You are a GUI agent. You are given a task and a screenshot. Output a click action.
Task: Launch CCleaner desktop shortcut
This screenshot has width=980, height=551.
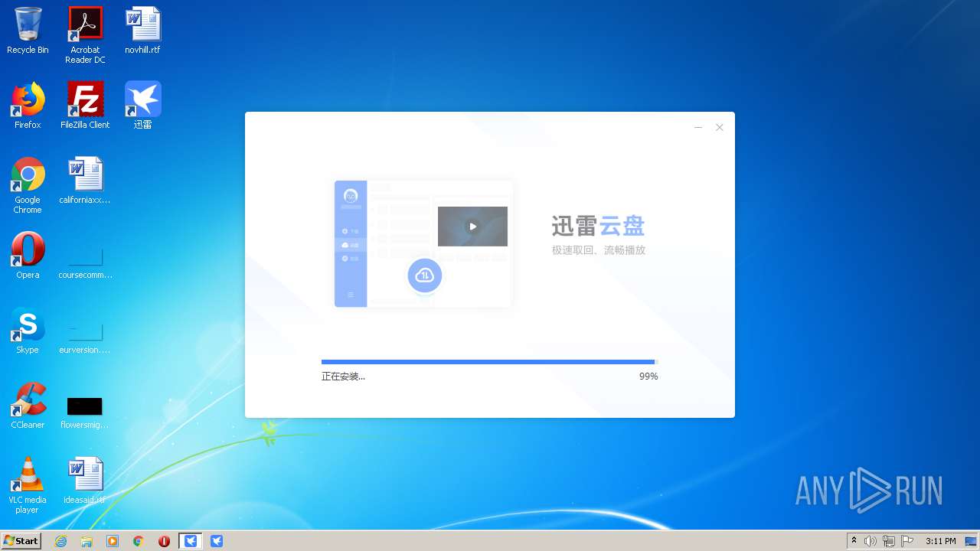pyautogui.click(x=28, y=406)
